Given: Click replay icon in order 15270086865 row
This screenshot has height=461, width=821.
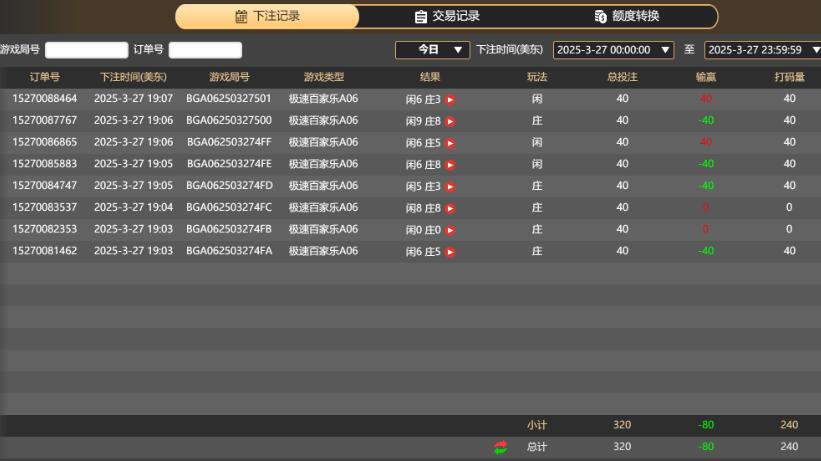Looking at the screenshot, I should [x=450, y=143].
